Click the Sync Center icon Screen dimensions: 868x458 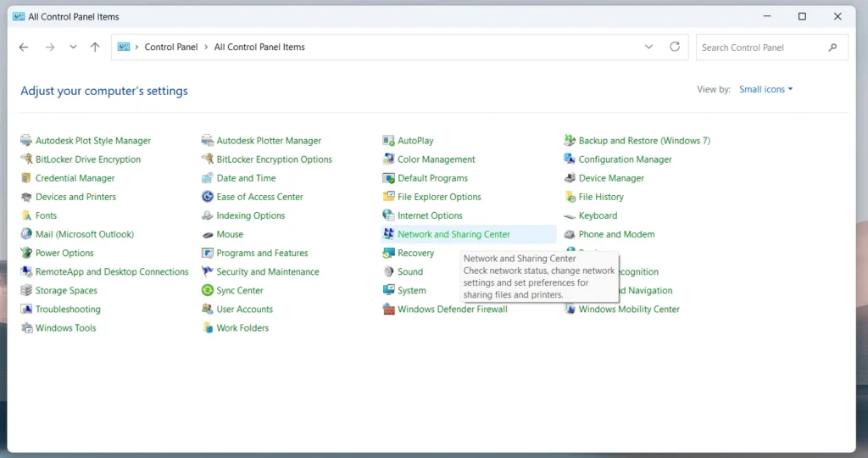[208, 291]
